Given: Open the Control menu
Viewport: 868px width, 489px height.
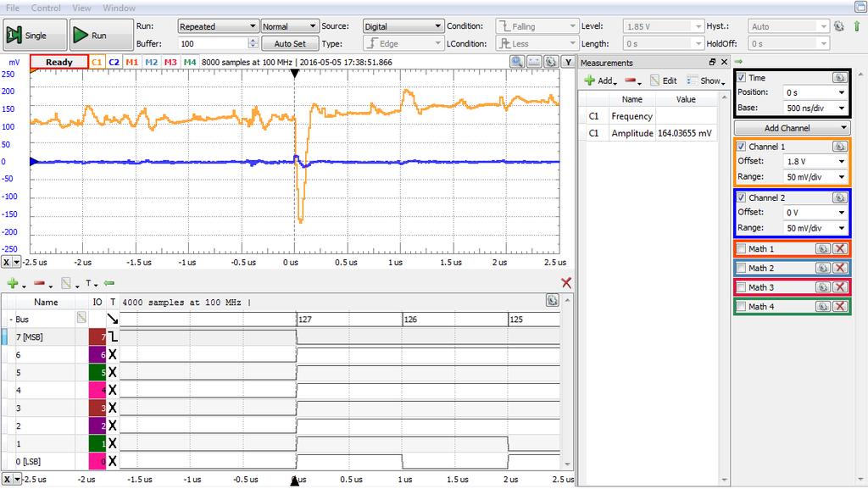Looking at the screenshot, I should (46, 8).
